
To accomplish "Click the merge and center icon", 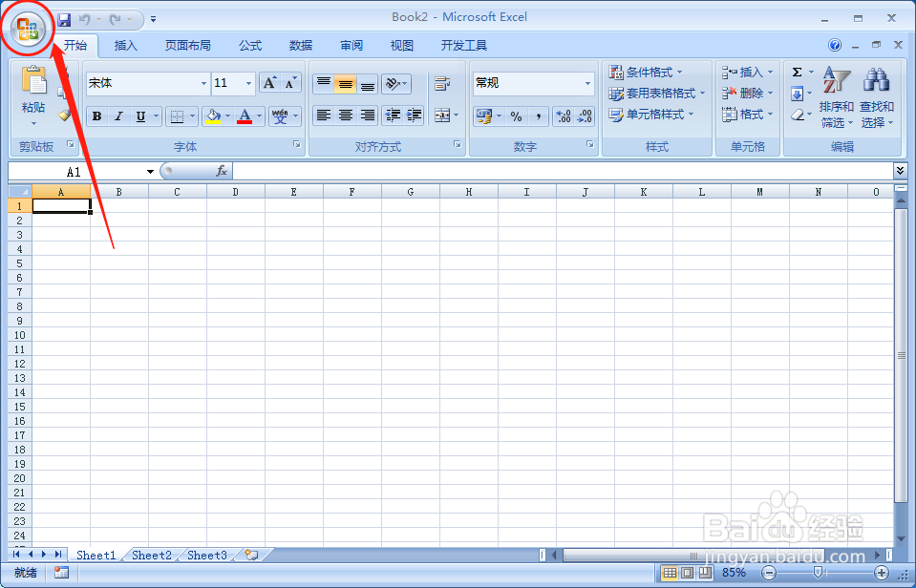I will [x=442, y=115].
